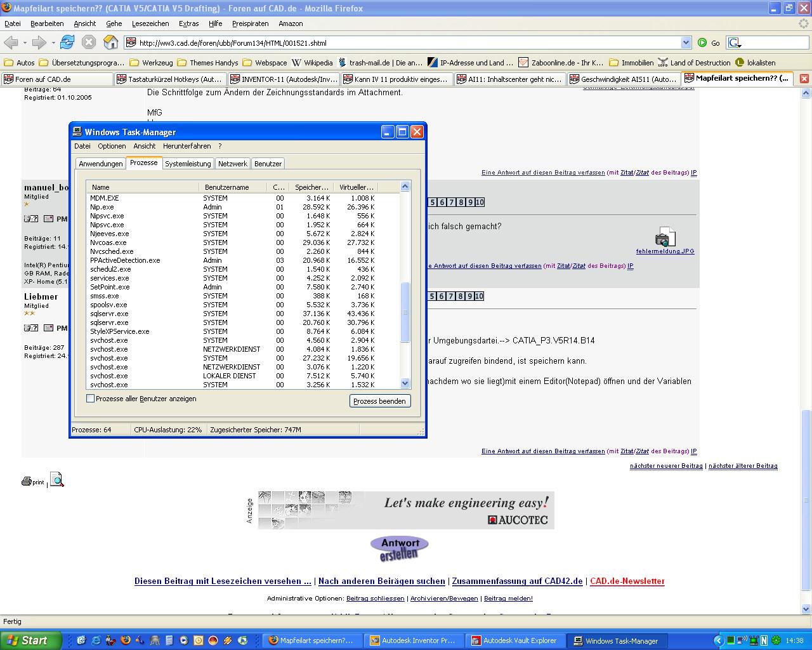Viewport: 812px width, 650px height.
Task: Switch to the Systemleistung tab
Action: point(188,164)
